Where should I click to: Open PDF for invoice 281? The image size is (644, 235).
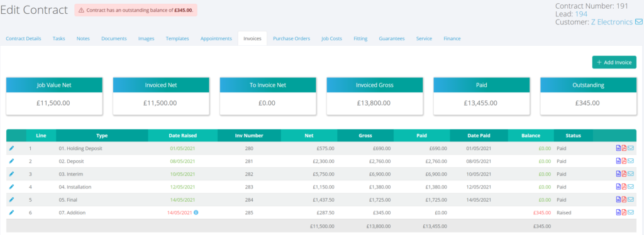pyautogui.click(x=625, y=161)
